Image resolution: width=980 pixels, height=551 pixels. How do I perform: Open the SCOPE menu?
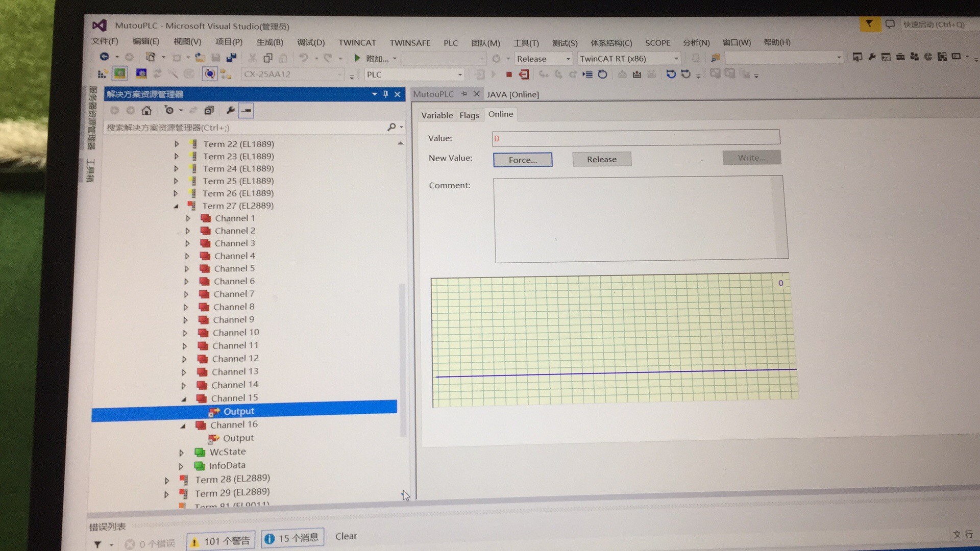tap(657, 43)
